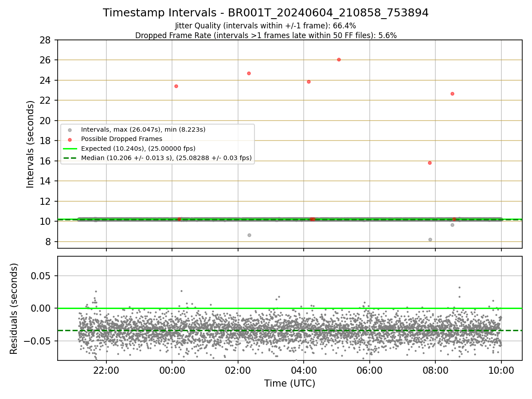This screenshot has height=399, width=532.
Task: Click the red point near 24.7 seconds after 02:00
Action: tap(249, 73)
